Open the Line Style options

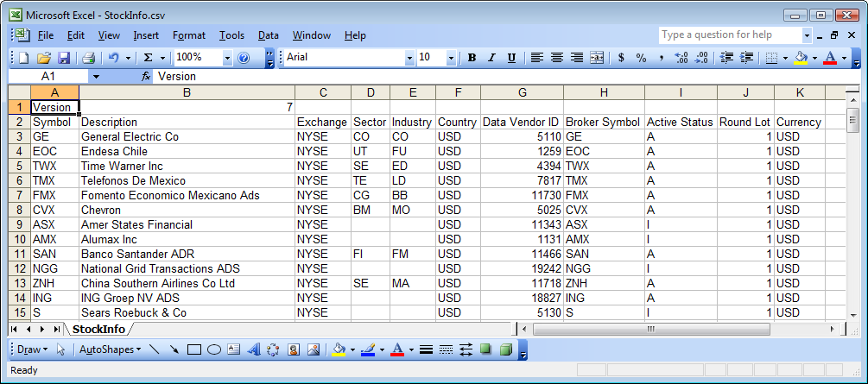coord(426,349)
